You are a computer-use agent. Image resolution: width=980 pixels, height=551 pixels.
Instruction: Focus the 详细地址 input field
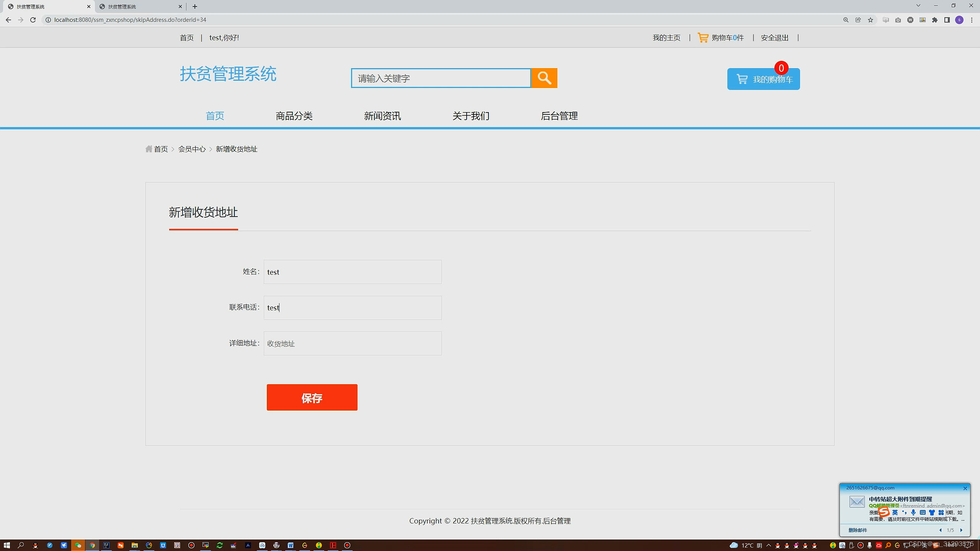pos(353,343)
